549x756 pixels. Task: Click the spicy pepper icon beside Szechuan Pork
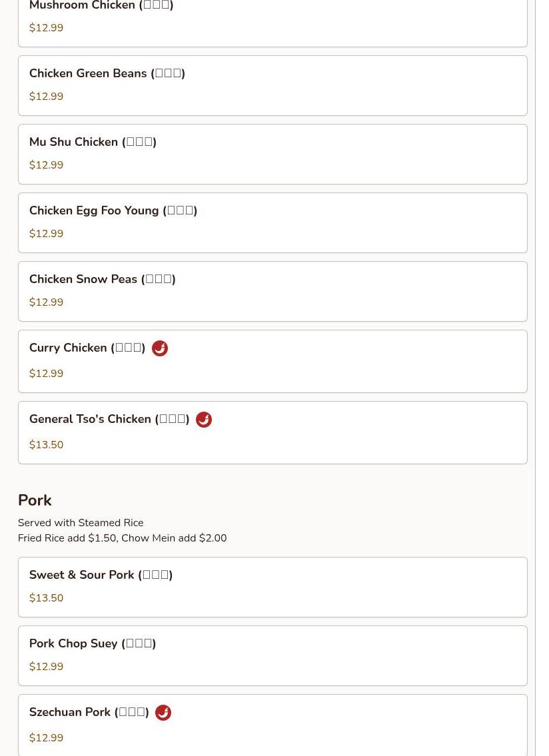click(163, 713)
